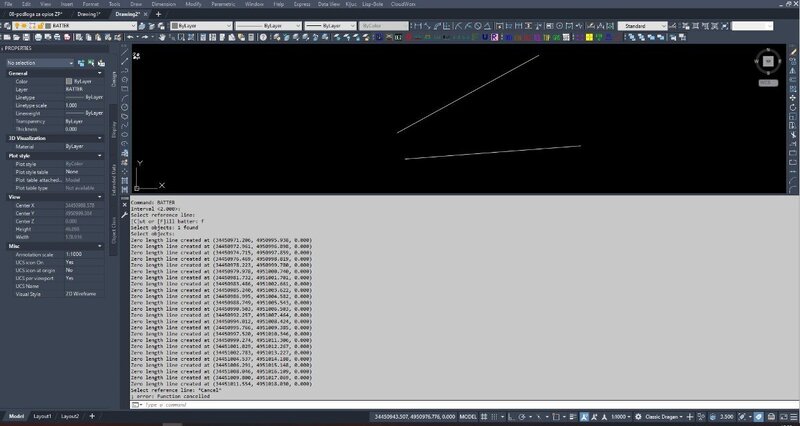Open the Format menu

pos(91,4)
